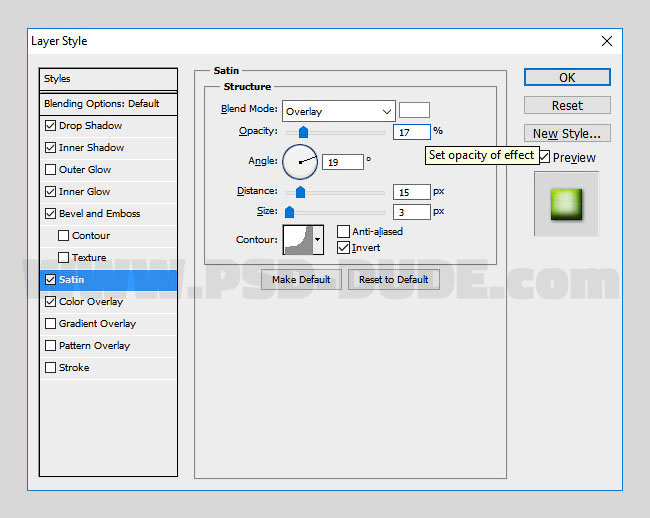Click the Contour curve thumbnail
This screenshot has height=518, width=650.
298,240
